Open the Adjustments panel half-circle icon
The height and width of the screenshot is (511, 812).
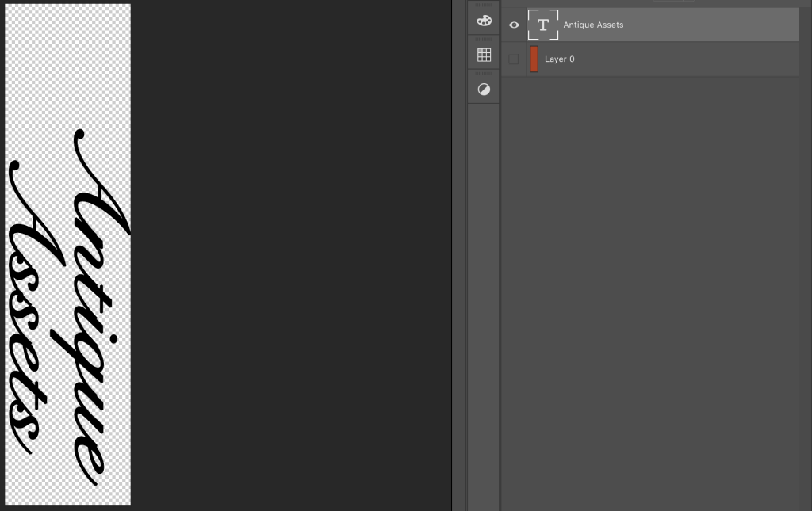(x=484, y=90)
